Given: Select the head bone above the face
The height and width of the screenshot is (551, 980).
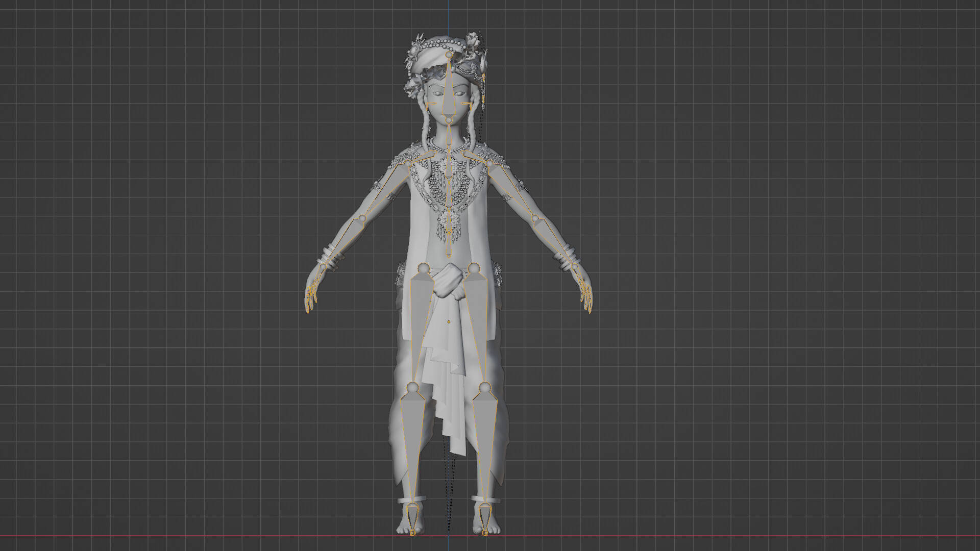Looking at the screenshot, I should [448, 84].
